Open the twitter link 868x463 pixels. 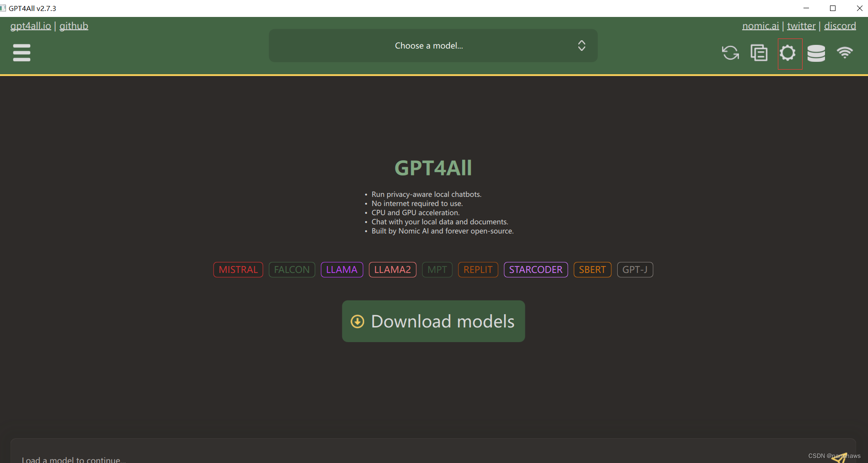801,26
